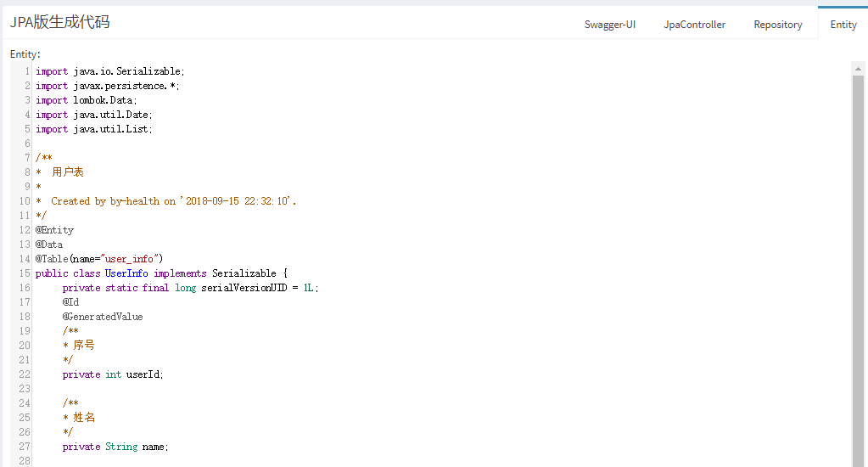Click the UserInfo class name

pyautogui.click(x=127, y=273)
